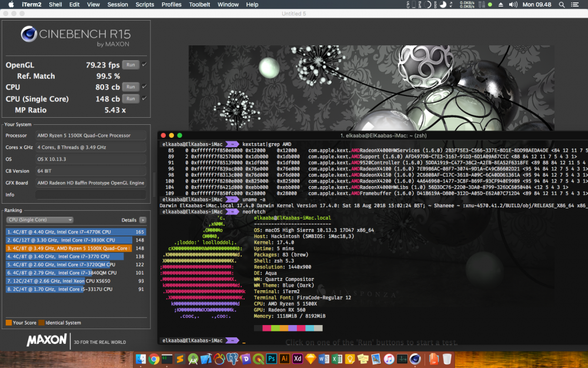Open the Apple menu
This screenshot has height=368, width=588.
click(x=11, y=5)
